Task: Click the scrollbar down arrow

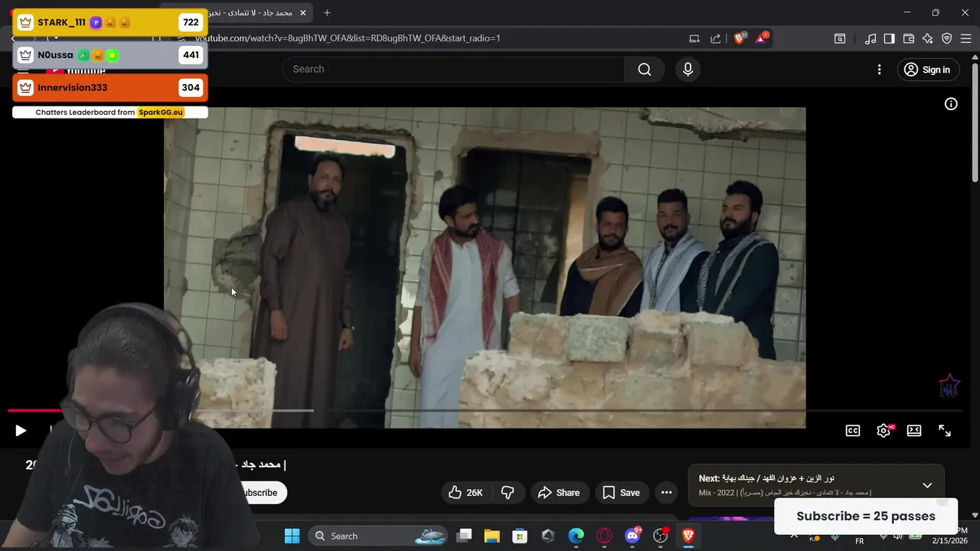Action: click(975, 516)
